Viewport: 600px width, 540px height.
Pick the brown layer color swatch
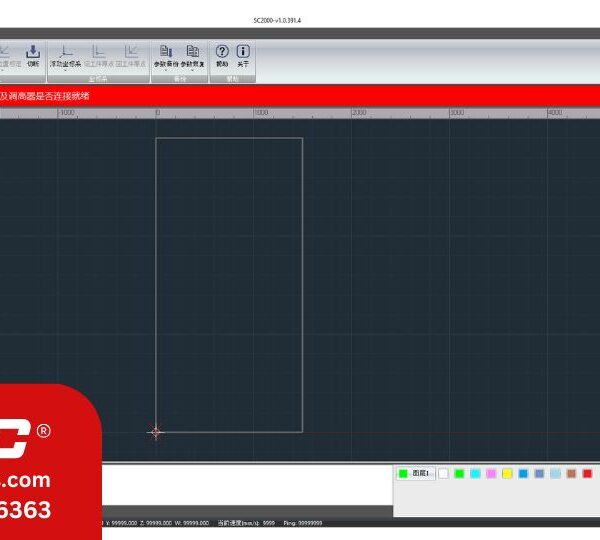(571, 473)
